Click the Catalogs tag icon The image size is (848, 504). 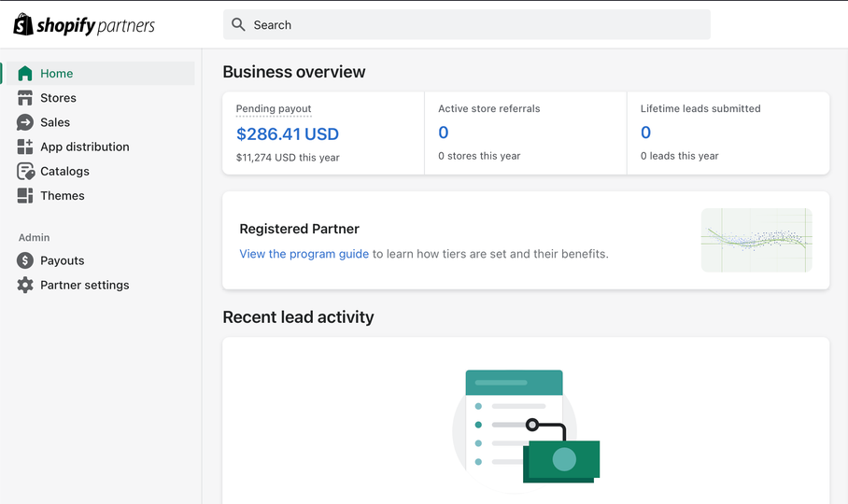pyautogui.click(x=25, y=171)
